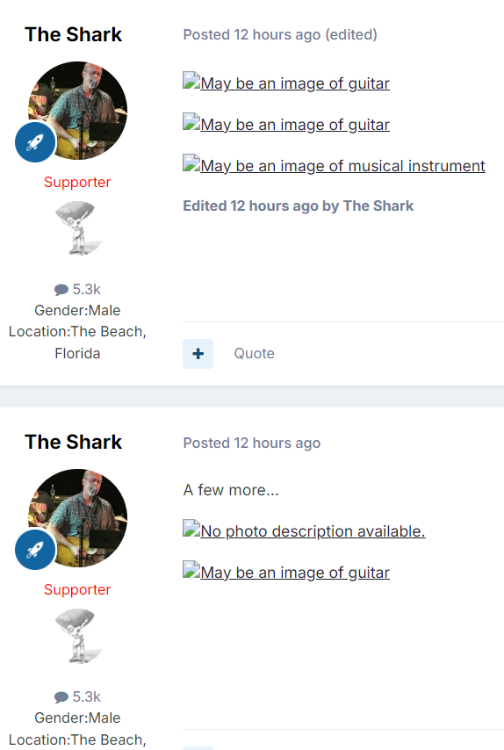Click The Shark username heading in second post

coord(73,442)
